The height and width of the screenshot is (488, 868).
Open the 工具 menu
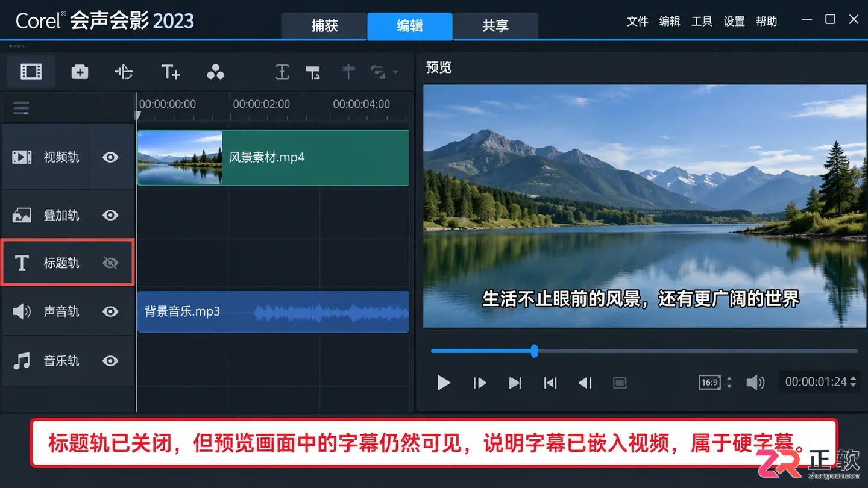(x=702, y=21)
